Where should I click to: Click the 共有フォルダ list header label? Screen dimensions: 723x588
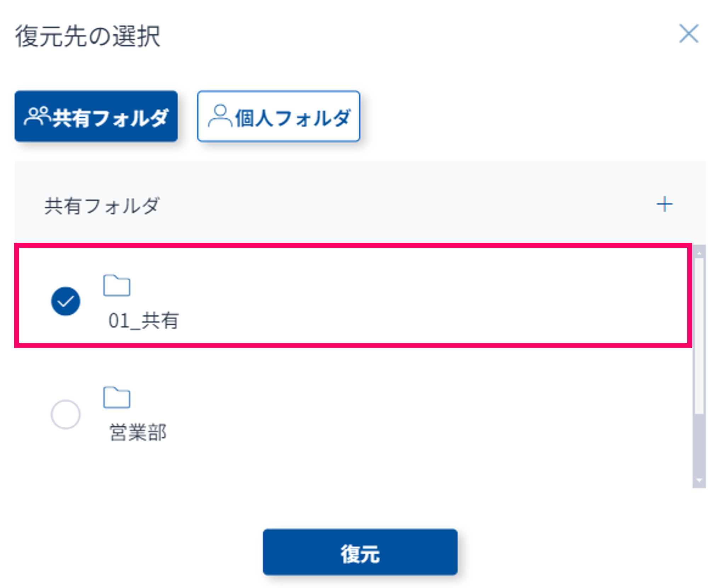[102, 206]
